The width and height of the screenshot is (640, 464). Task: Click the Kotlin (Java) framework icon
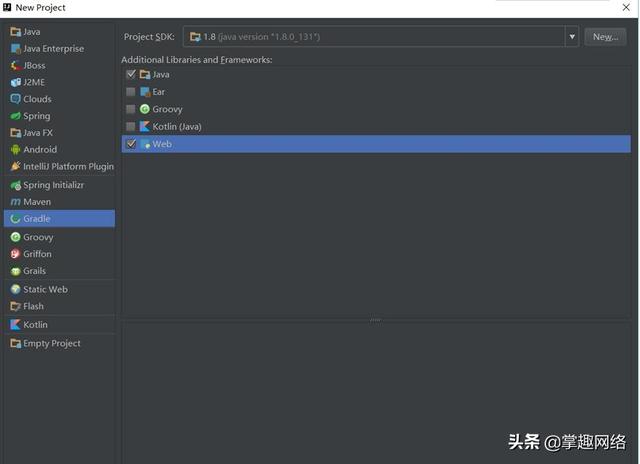(145, 127)
